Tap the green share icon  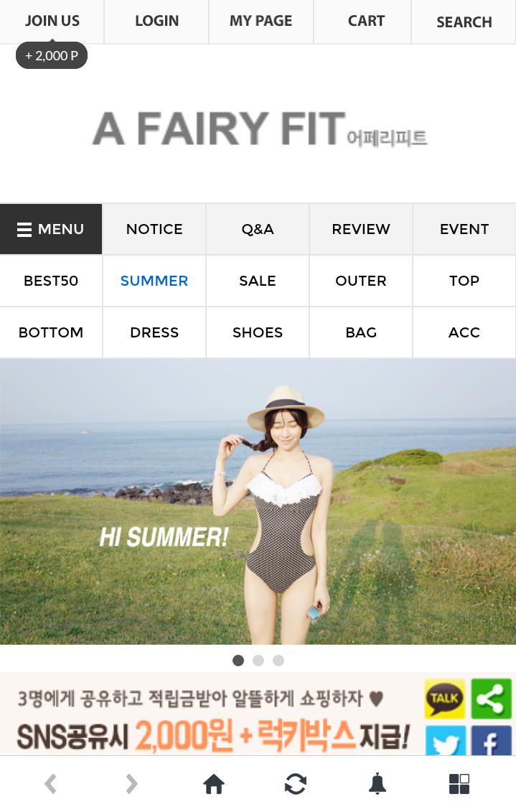pyautogui.click(x=491, y=698)
